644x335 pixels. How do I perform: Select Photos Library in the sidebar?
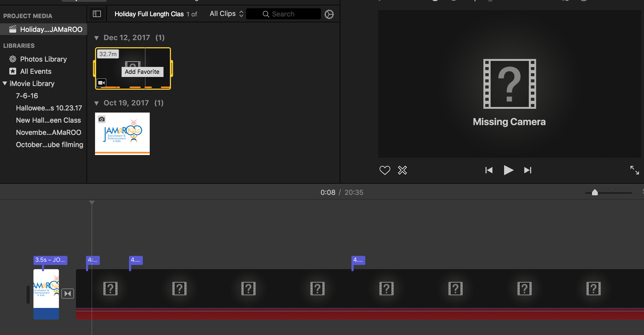44,59
